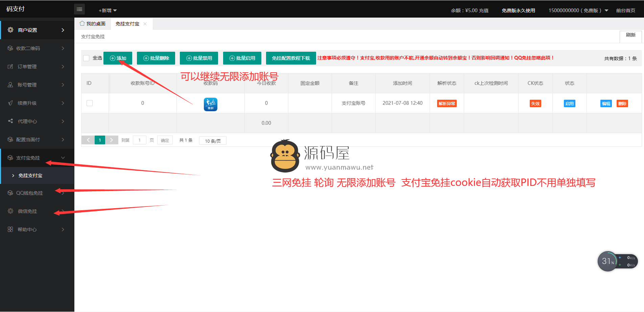The width and height of the screenshot is (644, 312).
Task: Click the 失效 CK status badge
Action: (535, 103)
